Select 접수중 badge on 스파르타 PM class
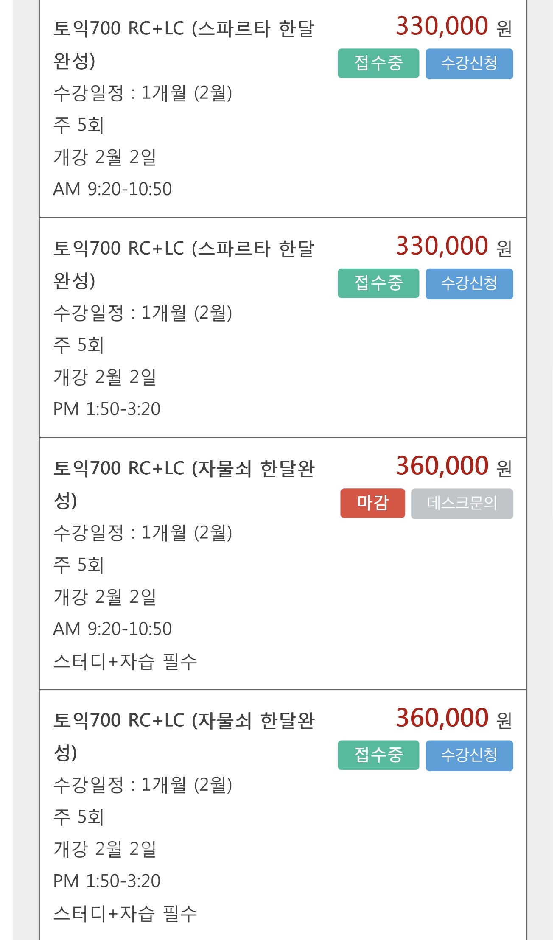Screen dimensions: 560x940 coord(378,283)
